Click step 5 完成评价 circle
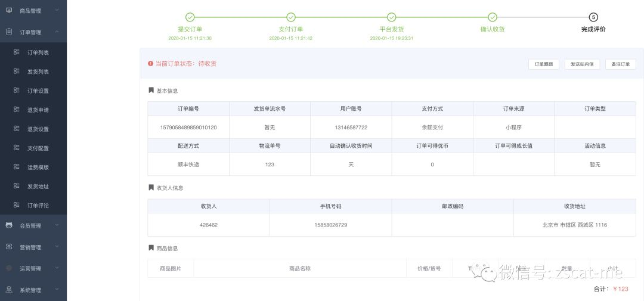Image resolution: width=644 pixels, height=301 pixels. pyautogui.click(x=593, y=17)
